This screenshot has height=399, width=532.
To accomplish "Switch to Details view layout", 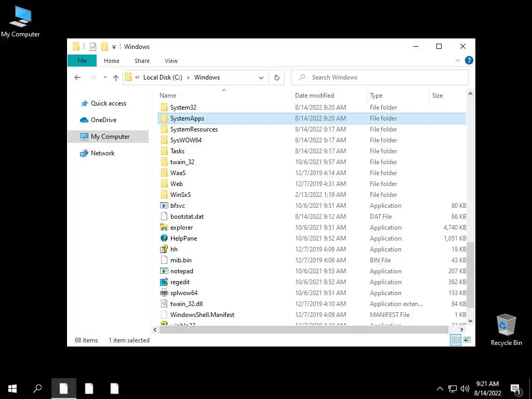I will [456, 340].
